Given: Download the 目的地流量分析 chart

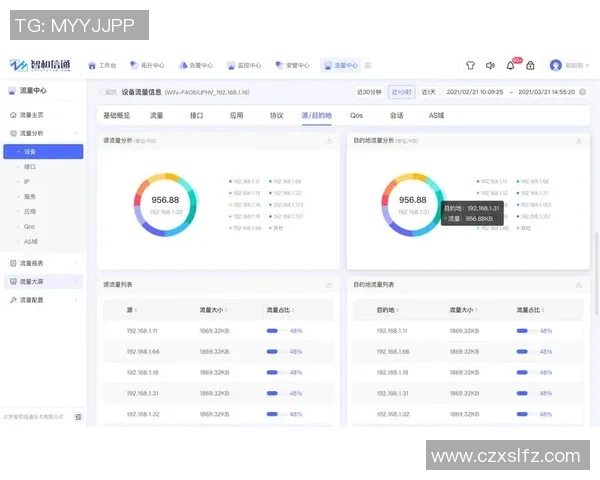Looking at the screenshot, I should point(579,141).
